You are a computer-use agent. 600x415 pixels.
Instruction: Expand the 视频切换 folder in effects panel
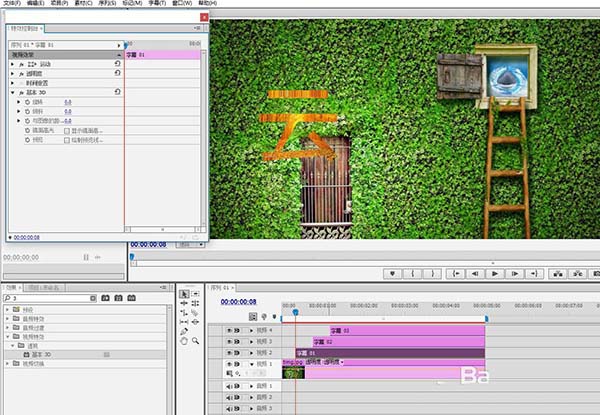click(x=8, y=363)
